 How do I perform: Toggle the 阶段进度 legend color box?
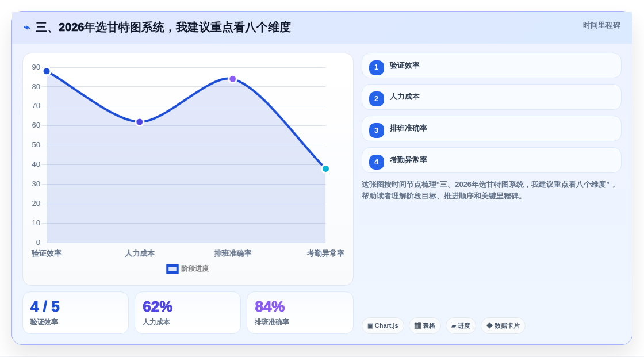[172, 269]
